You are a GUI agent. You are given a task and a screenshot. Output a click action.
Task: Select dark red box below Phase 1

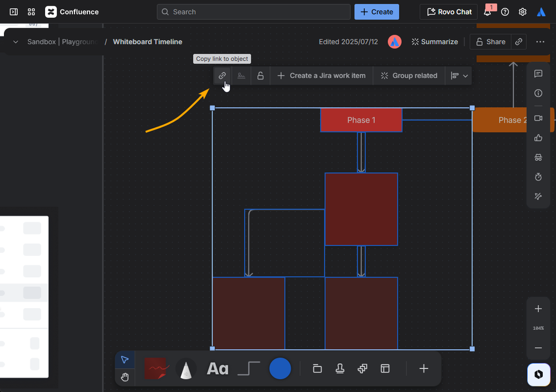click(x=361, y=209)
